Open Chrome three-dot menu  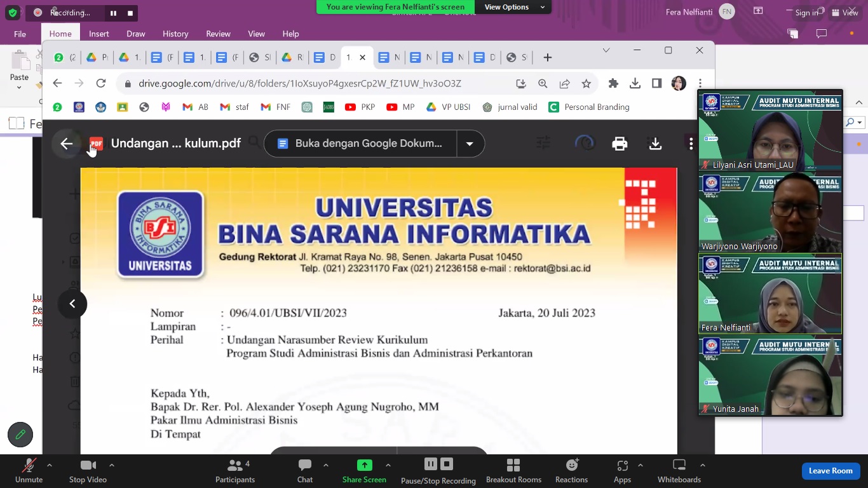coord(700,83)
